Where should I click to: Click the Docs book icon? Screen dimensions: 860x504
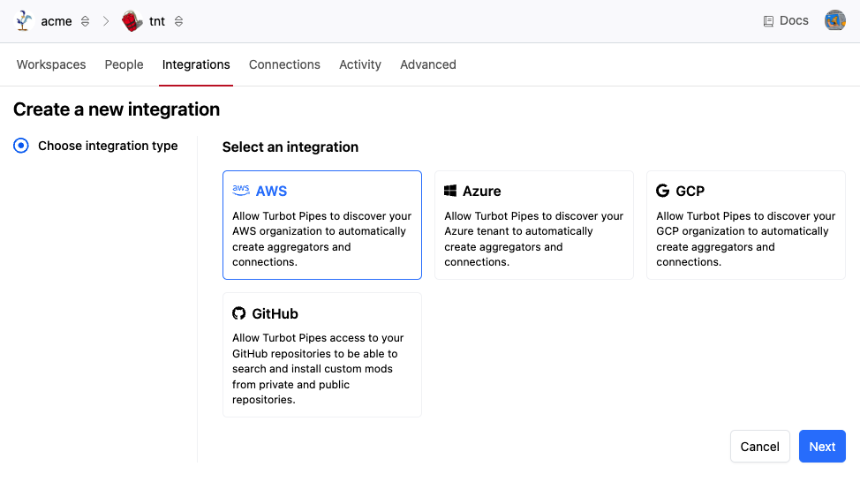point(768,21)
